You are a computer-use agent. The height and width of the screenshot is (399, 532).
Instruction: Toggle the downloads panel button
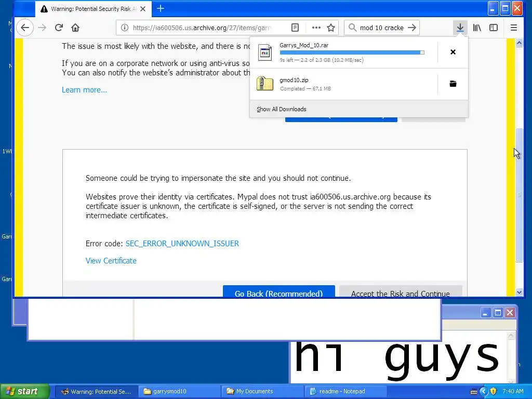pyautogui.click(x=460, y=28)
